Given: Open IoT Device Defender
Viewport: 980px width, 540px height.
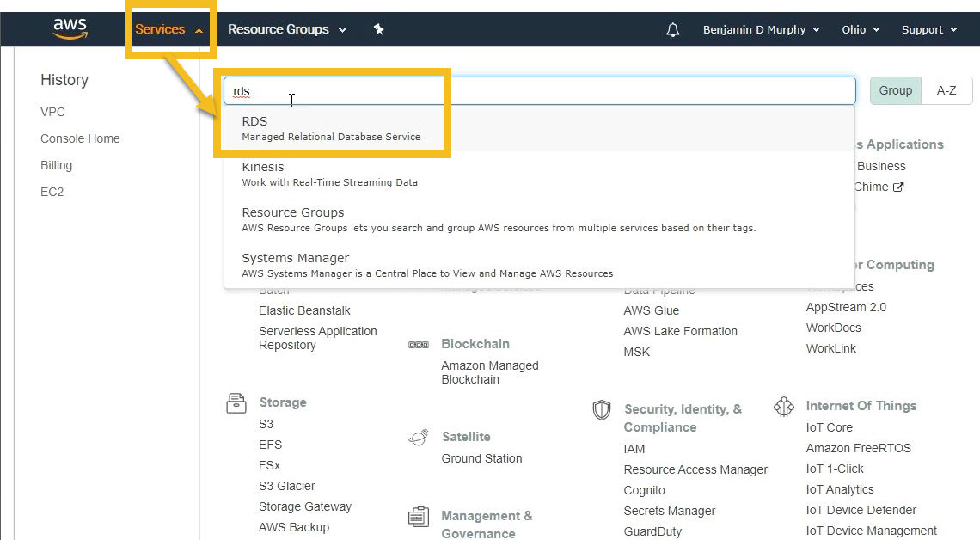Looking at the screenshot, I should 861,510.
